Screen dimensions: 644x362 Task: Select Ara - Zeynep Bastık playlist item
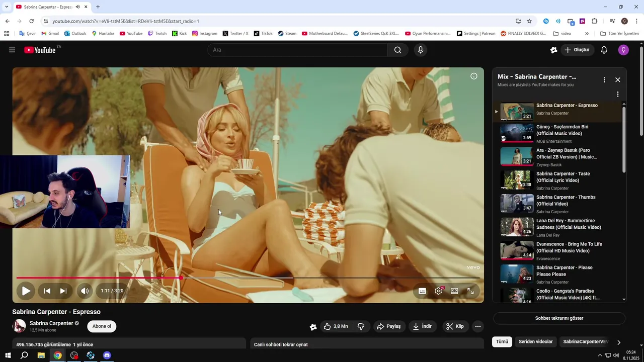click(x=558, y=157)
